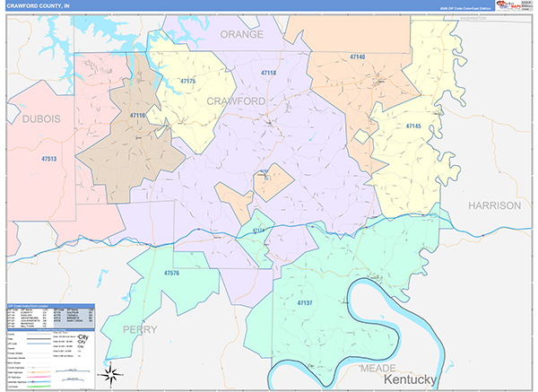538x392 pixels.
Task: Click the Kentucky state label
Action: [x=410, y=379]
